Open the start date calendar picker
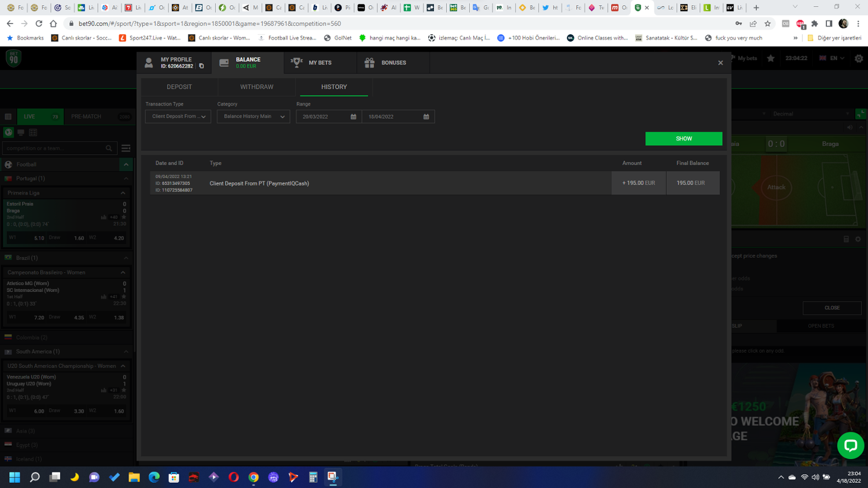 tap(353, 117)
